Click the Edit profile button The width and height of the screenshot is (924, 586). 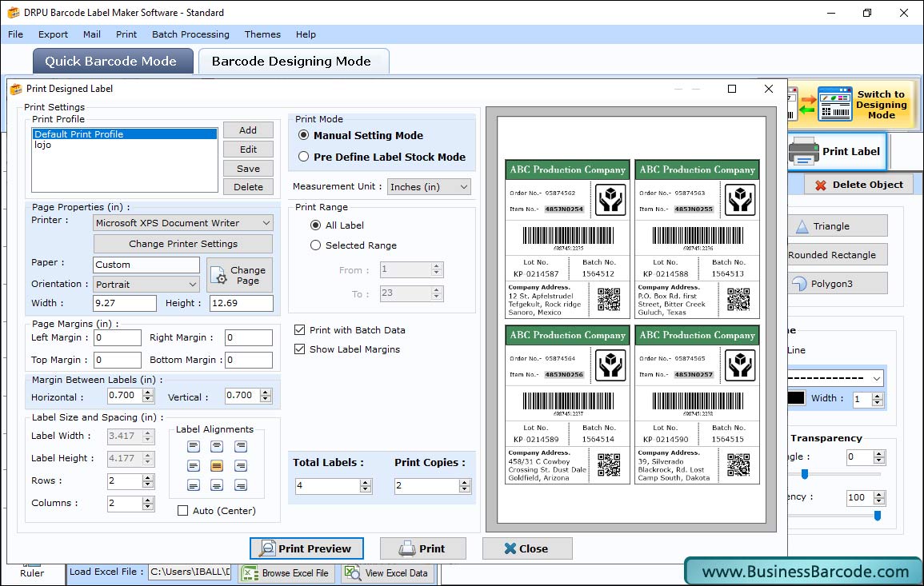[x=248, y=149]
